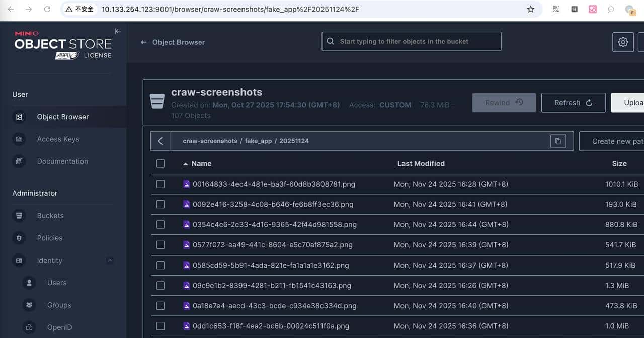
Task: Check the 0092e416-3258 file checkbox
Action: click(160, 204)
